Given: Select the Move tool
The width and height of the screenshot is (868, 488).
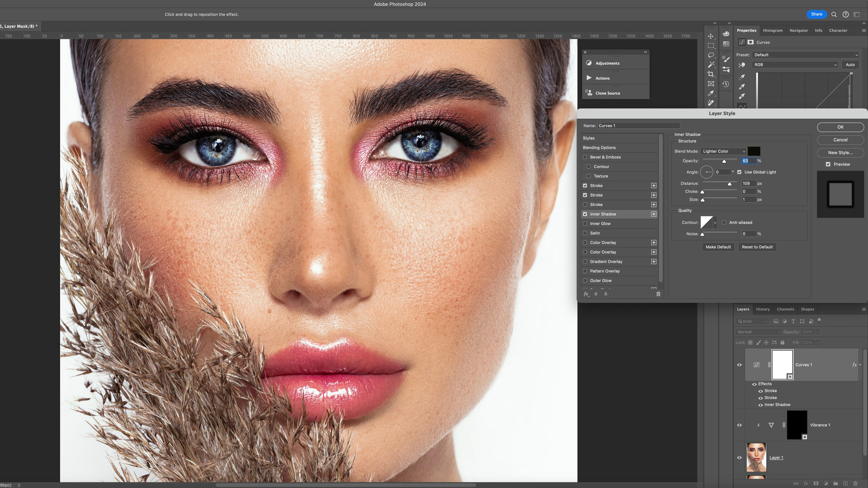Looking at the screenshot, I should tap(711, 36).
